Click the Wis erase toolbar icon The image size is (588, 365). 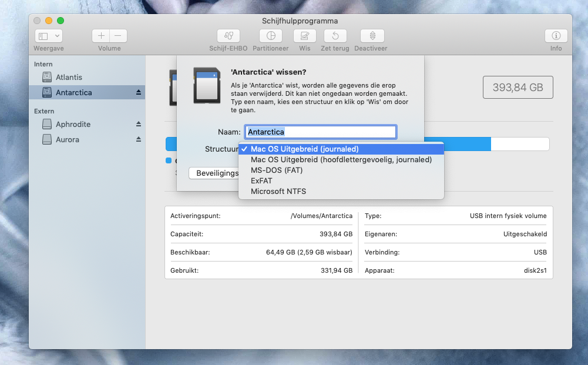pos(304,36)
